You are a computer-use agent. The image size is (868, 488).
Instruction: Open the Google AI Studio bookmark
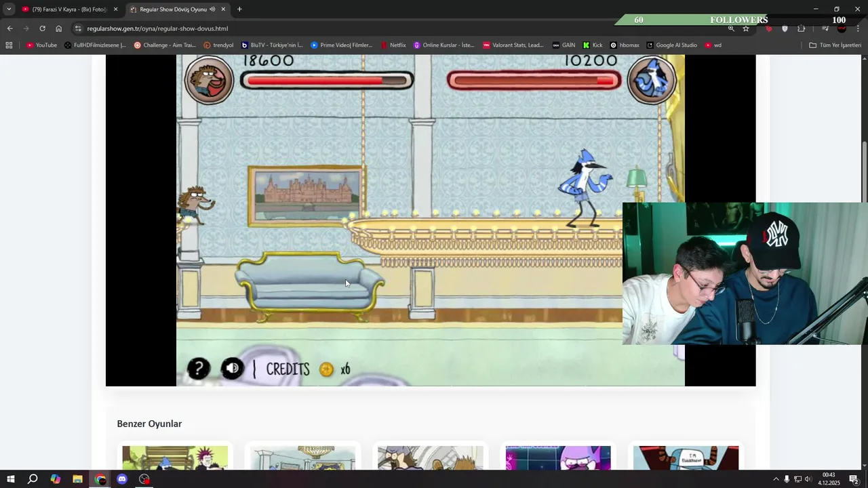(x=671, y=45)
